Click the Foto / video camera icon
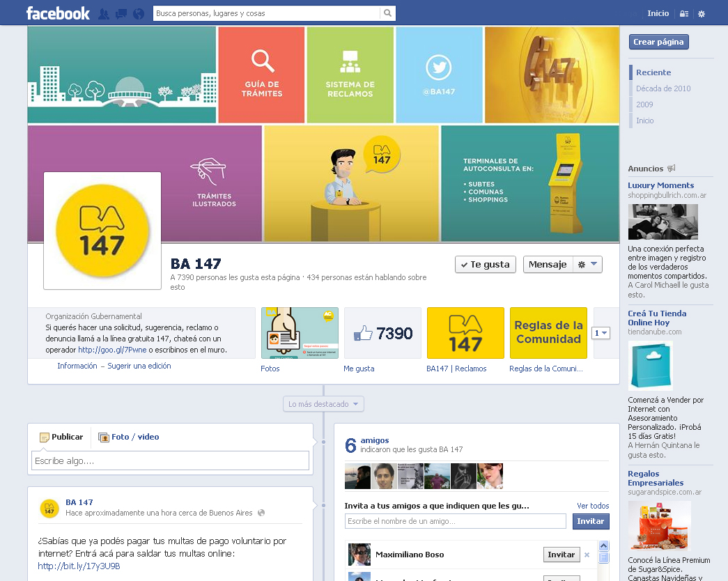The width and height of the screenshot is (728, 581). pos(104,437)
